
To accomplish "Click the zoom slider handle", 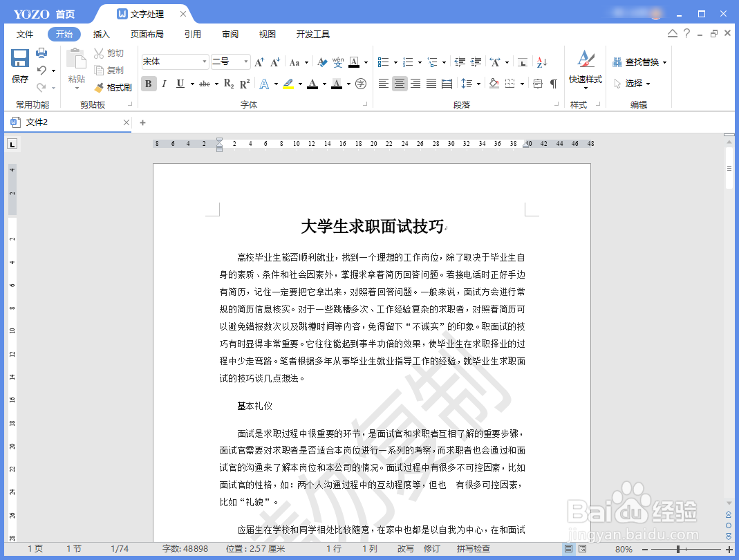I will click(x=677, y=549).
